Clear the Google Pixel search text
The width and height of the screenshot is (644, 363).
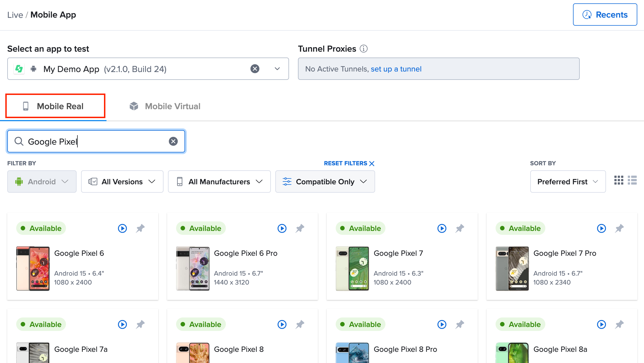pyautogui.click(x=173, y=141)
